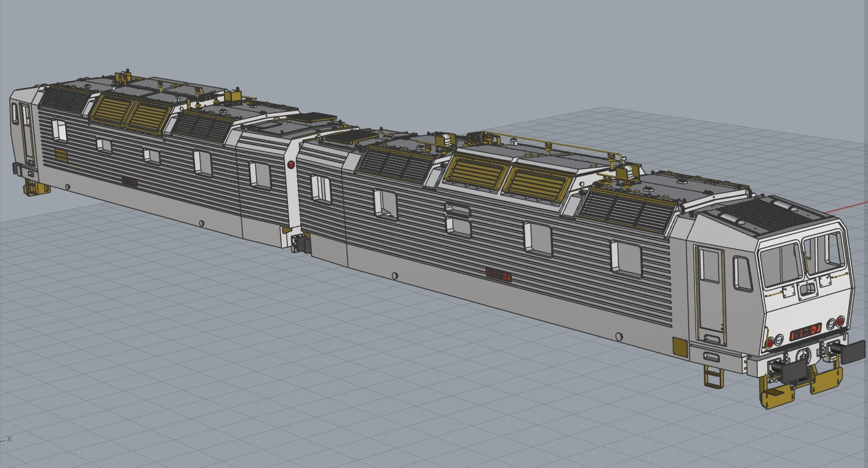Select the stacked double window on the near unit's side
This screenshot has width=868, height=468.
click(x=458, y=220)
